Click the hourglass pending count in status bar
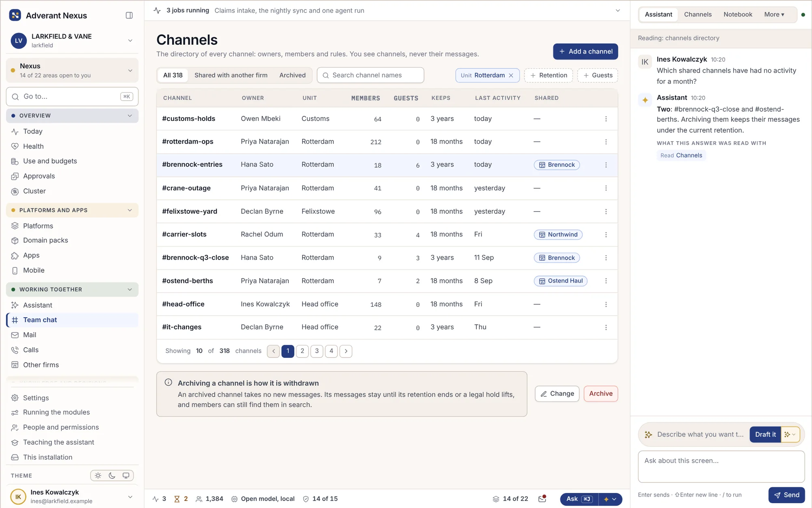This screenshot has height=508, width=812. (181, 499)
